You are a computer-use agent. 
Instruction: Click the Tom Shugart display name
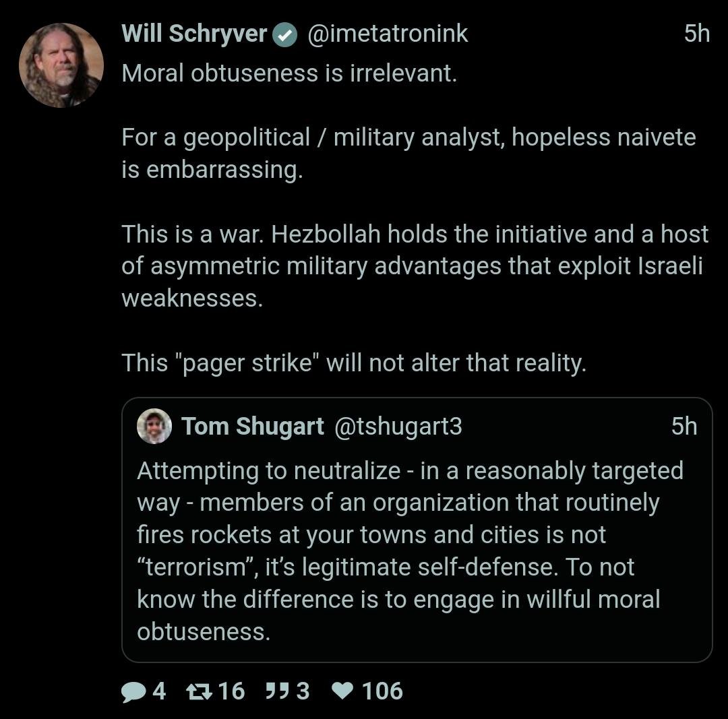click(x=253, y=427)
